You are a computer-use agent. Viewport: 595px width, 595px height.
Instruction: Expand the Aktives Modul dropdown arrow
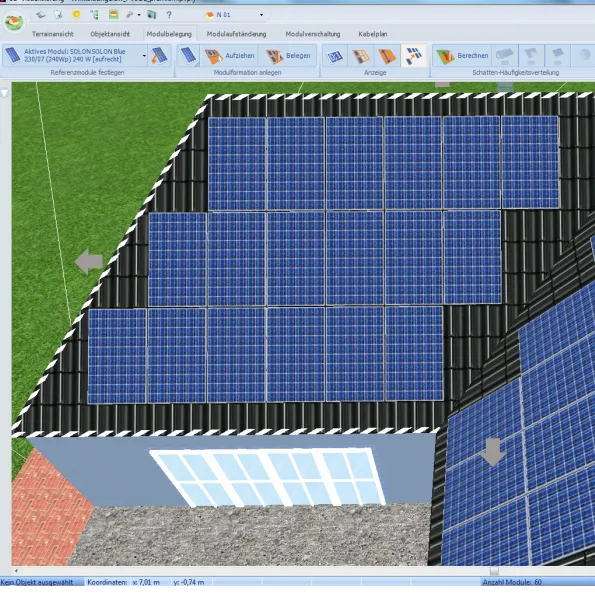[x=144, y=56]
